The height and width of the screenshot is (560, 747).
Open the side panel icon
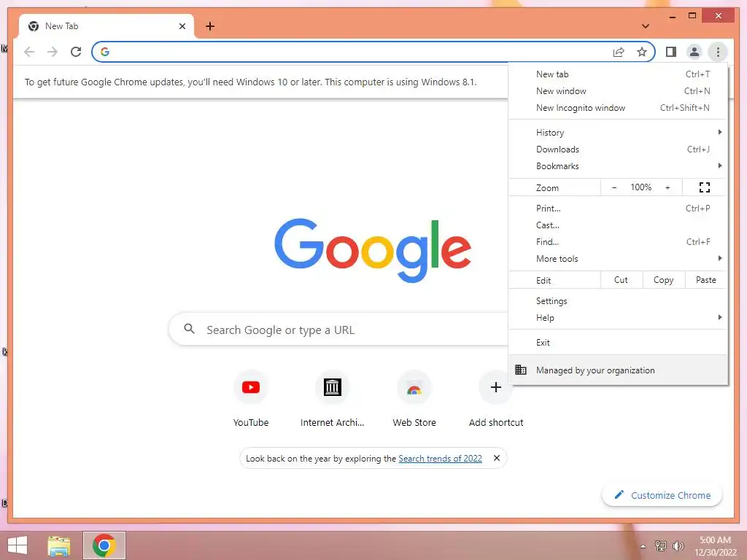[x=671, y=52]
